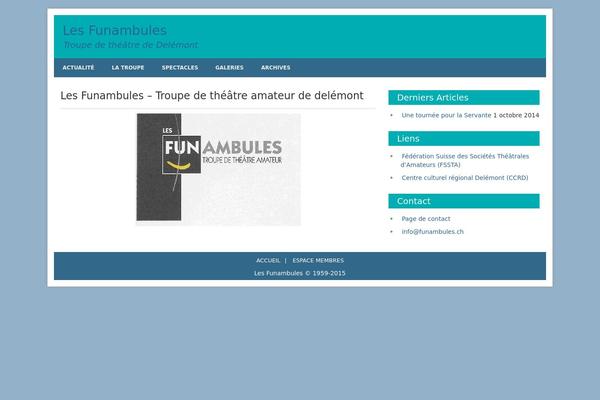Open the Actualité menu item
The width and height of the screenshot is (600, 400).
(78, 67)
